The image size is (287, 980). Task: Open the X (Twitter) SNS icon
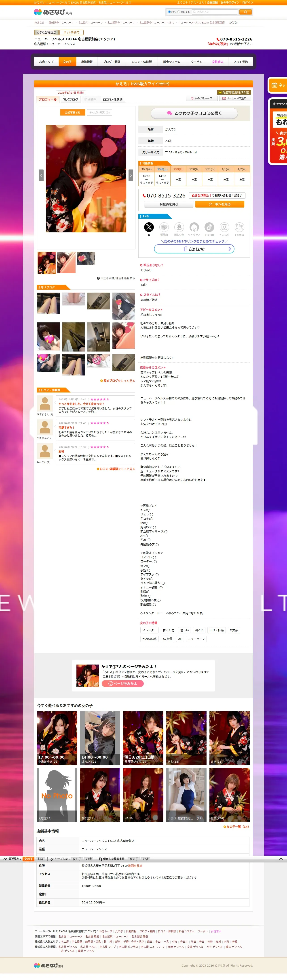[149, 227]
